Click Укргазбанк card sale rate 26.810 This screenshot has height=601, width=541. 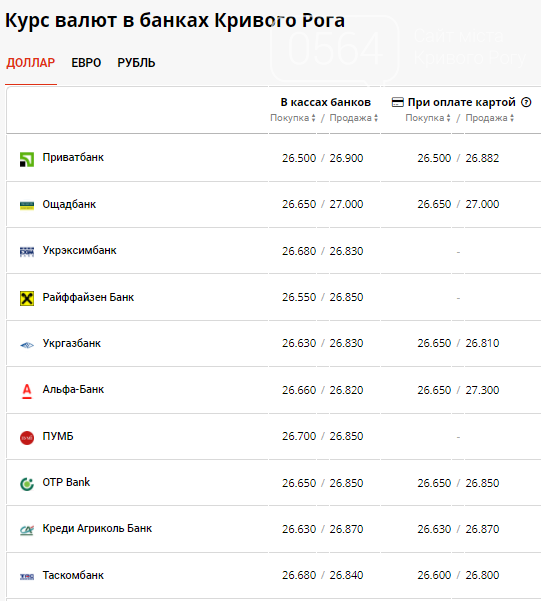click(482, 343)
